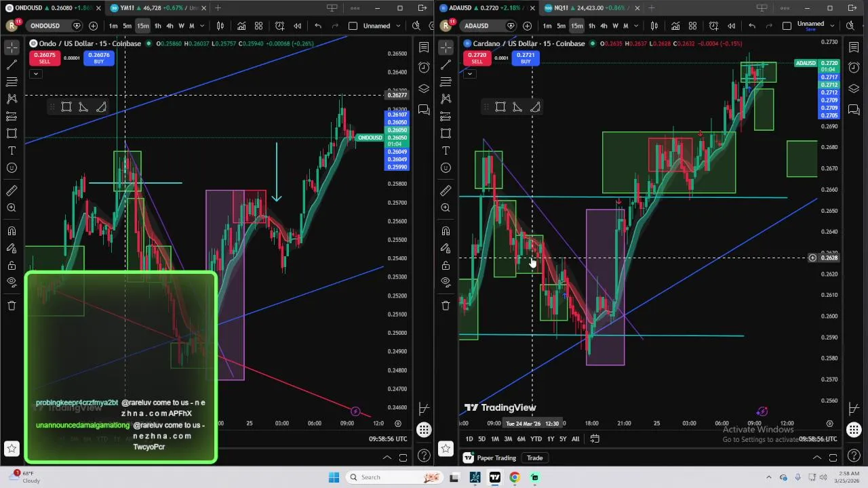Show hidden icons chevron in system tray
Image resolution: width=868 pixels, height=488 pixels.
point(769,477)
